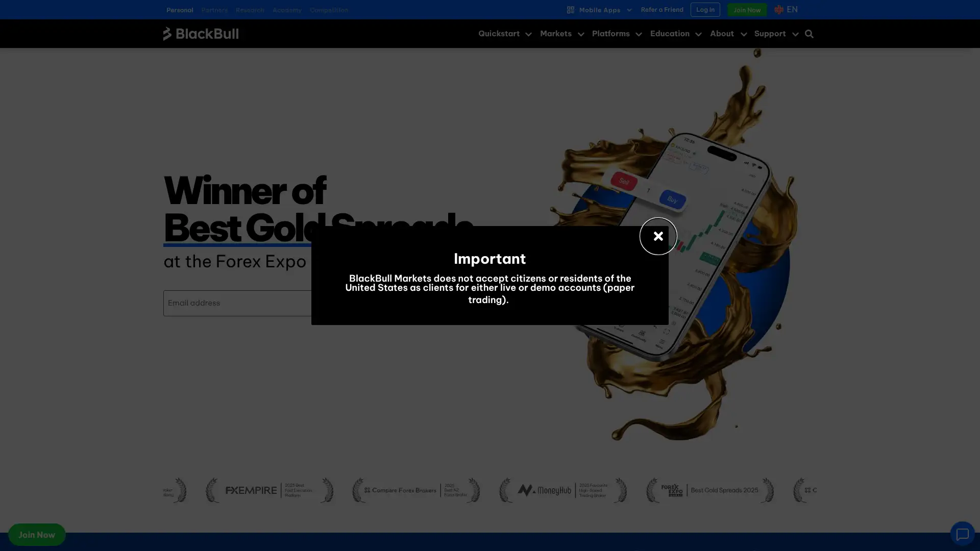Click the floating Join Now button

(x=37, y=535)
